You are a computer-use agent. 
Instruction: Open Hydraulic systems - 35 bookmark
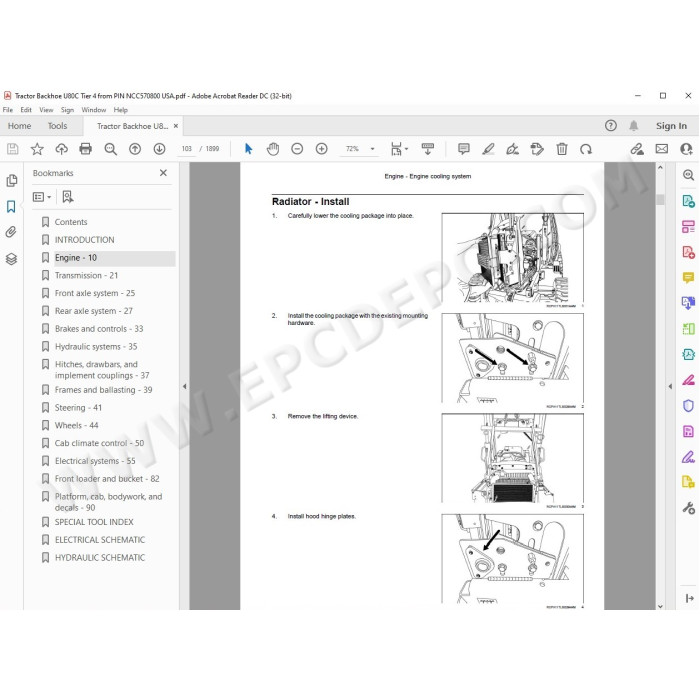(96, 346)
